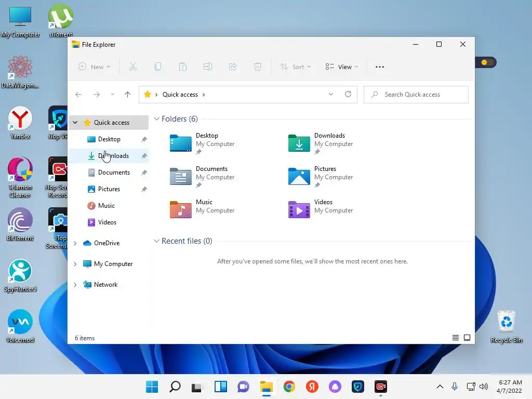Open SpyHunter5 desktop shortcut
This screenshot has width=532, height=399.
tap(20, 275)
